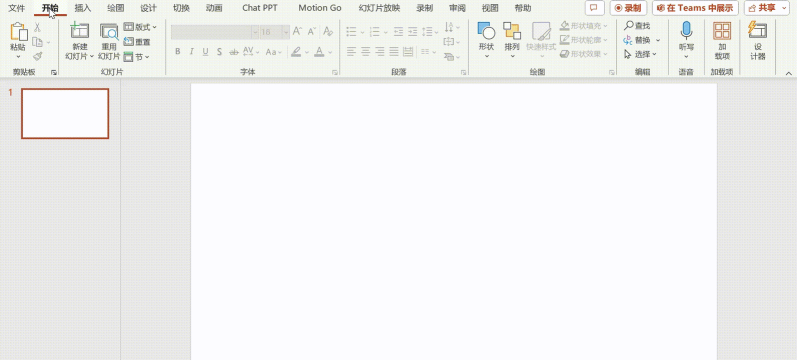Viewport: 797px width, 360px height.
Task: Toggle Italic formatting
Action: click(192, 51)
